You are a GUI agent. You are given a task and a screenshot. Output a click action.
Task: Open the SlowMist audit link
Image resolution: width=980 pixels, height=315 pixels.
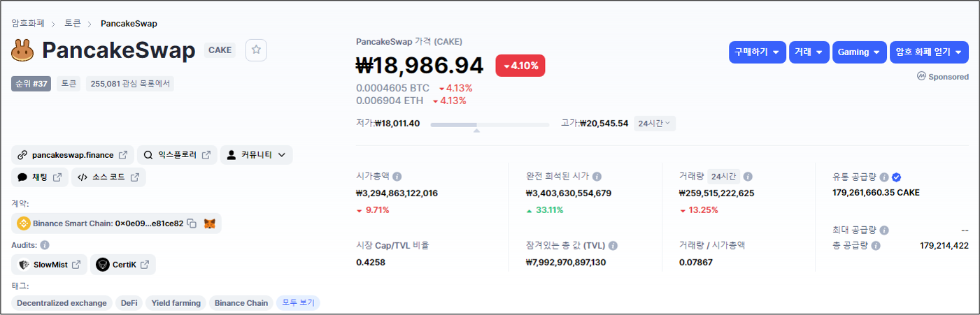coord(50,265)
